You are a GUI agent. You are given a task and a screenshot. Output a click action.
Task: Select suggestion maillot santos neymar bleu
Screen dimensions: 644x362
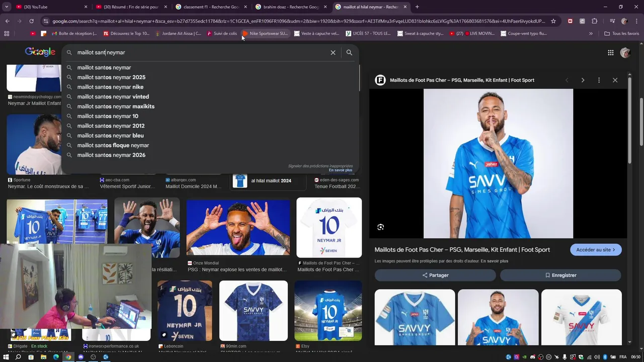click(210, 135)
